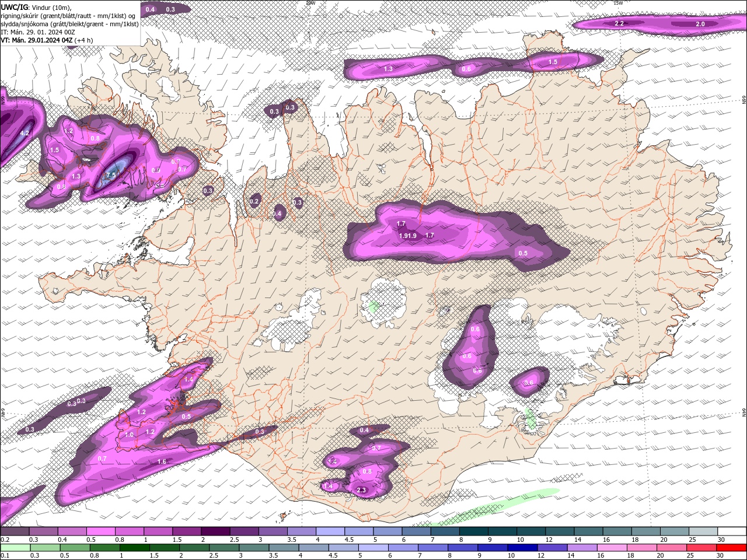Click the light grey swatch above snow label 25

(703, 531)
